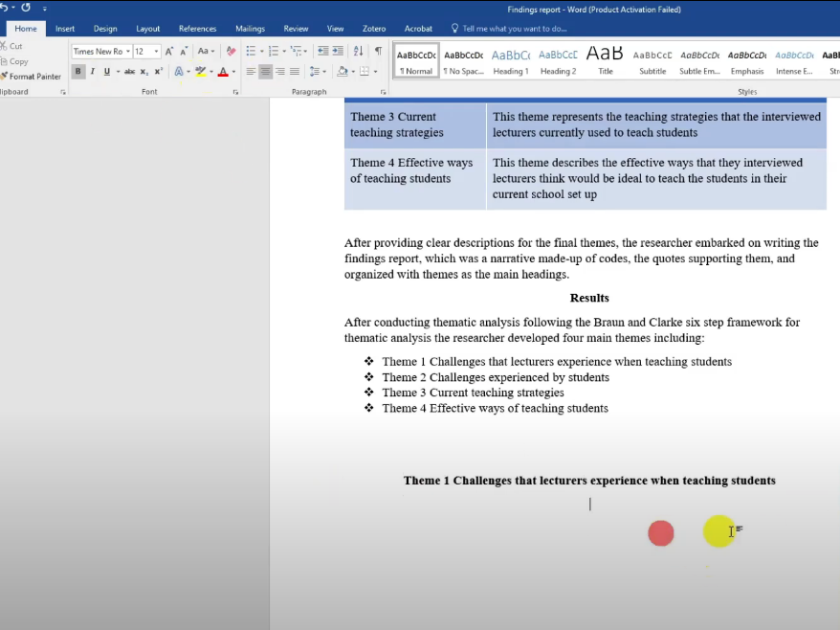Apply strikethrough formatting
This screenshot has width=840, height=630.
[129, 71]
